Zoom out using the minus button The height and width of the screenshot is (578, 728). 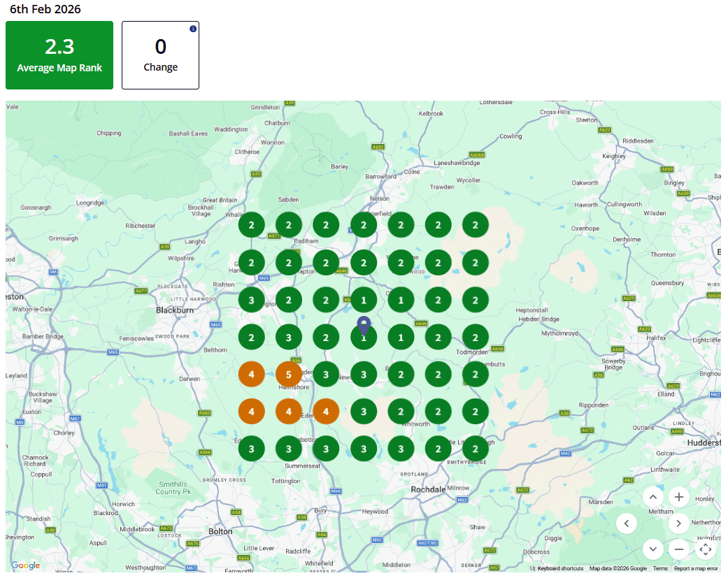point(678,549)
